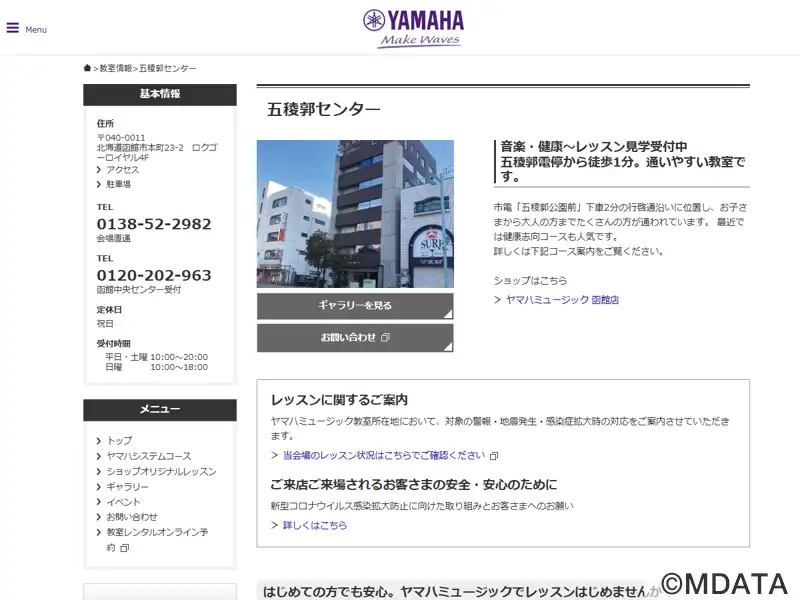This screenshot has height=600, width=800.
Task: Click phone number 0138-52-2982
Action: (154, 224)
